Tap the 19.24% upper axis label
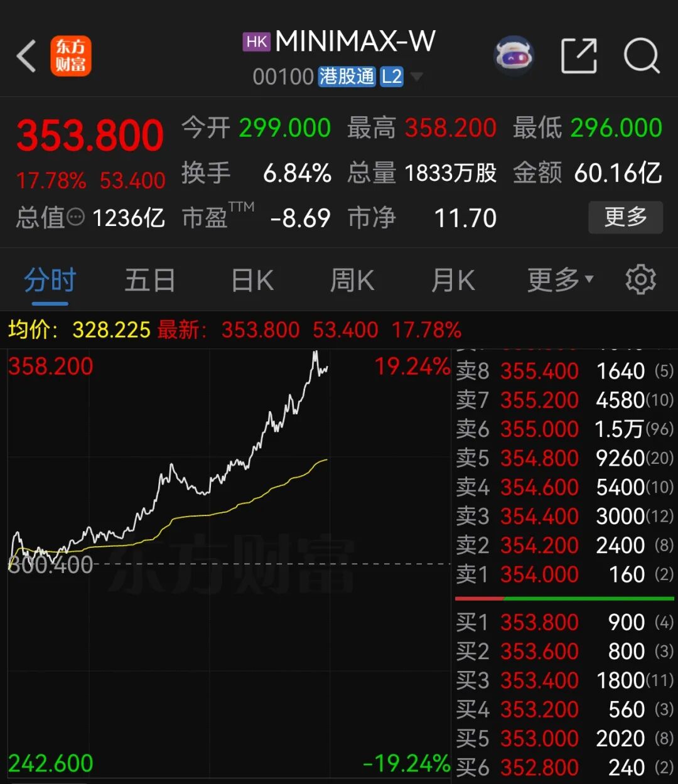 (412, 366)
